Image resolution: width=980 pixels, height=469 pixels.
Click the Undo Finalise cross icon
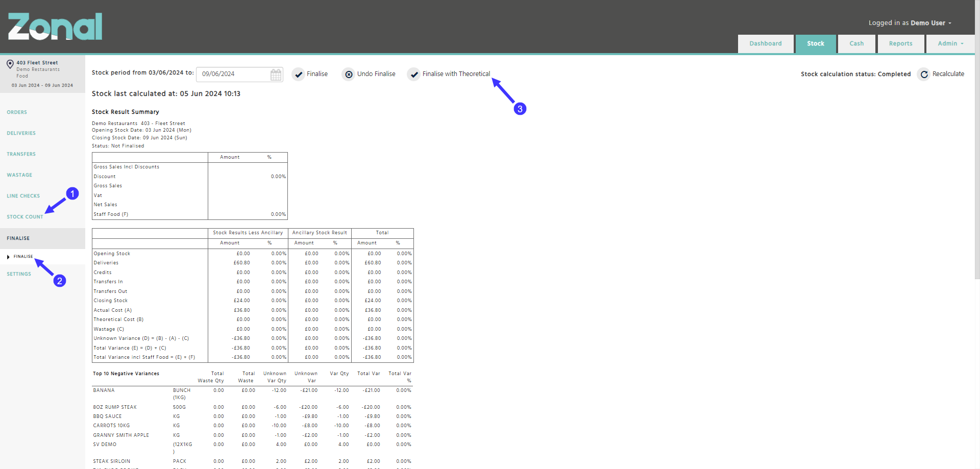coord(349,75)
